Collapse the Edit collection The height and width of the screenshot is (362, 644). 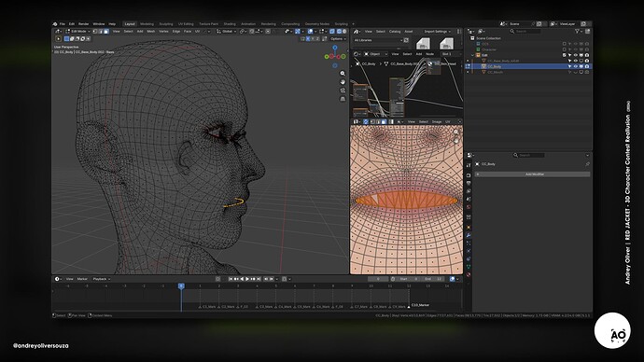click(472, 55)
